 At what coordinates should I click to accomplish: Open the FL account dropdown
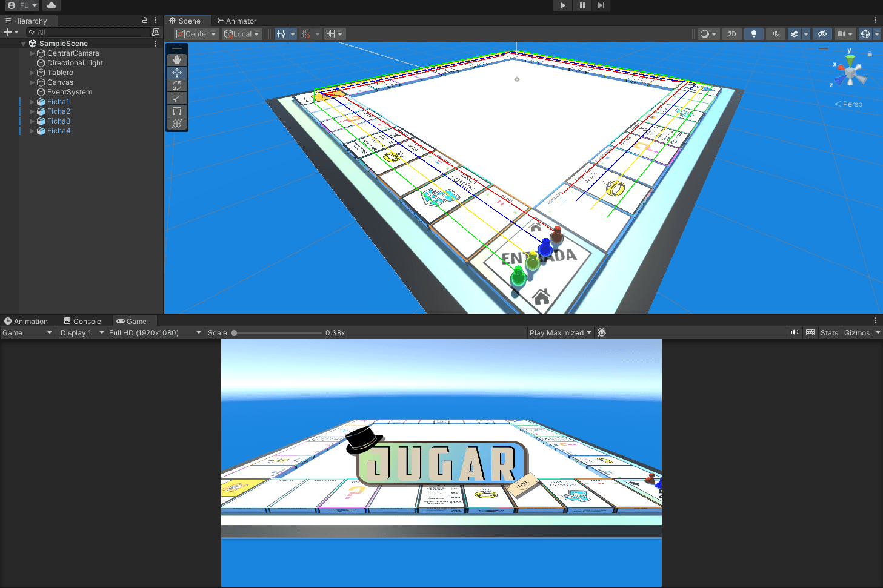click(x=22, y=5)
